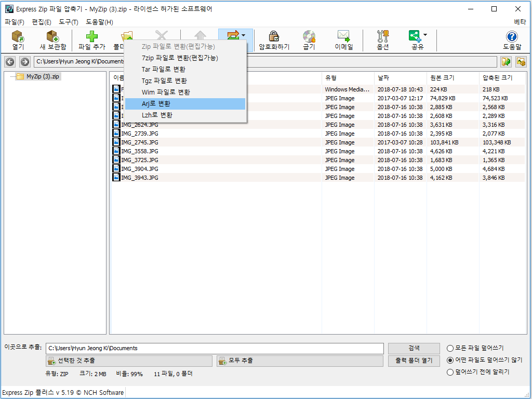Open the blue 도움말 question mark icon
Viewport: 532px width, 399px height.
coord(512,36)
